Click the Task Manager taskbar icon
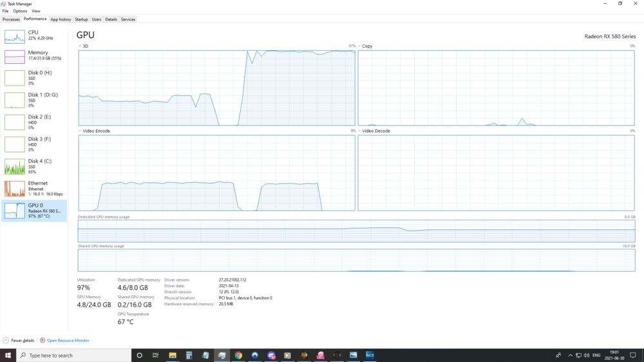 [x=222, y=355]
